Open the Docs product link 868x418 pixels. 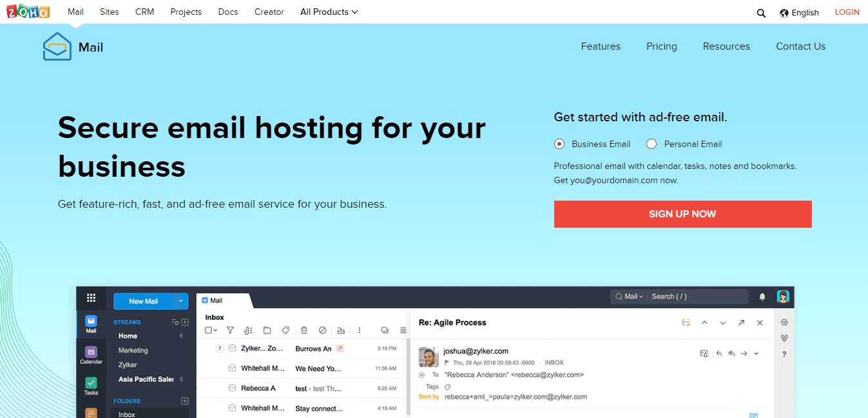(228, 12)
